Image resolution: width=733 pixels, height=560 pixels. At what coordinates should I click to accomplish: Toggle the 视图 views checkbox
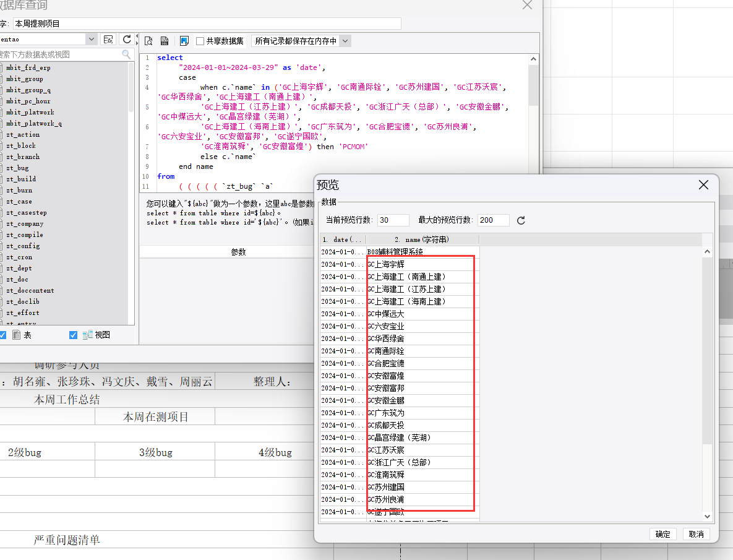pyautogui.click(x=73, y=335)
